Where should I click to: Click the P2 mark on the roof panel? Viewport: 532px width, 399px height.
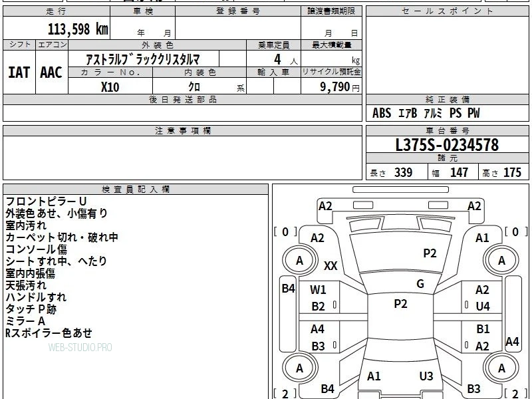pos(400,304)
